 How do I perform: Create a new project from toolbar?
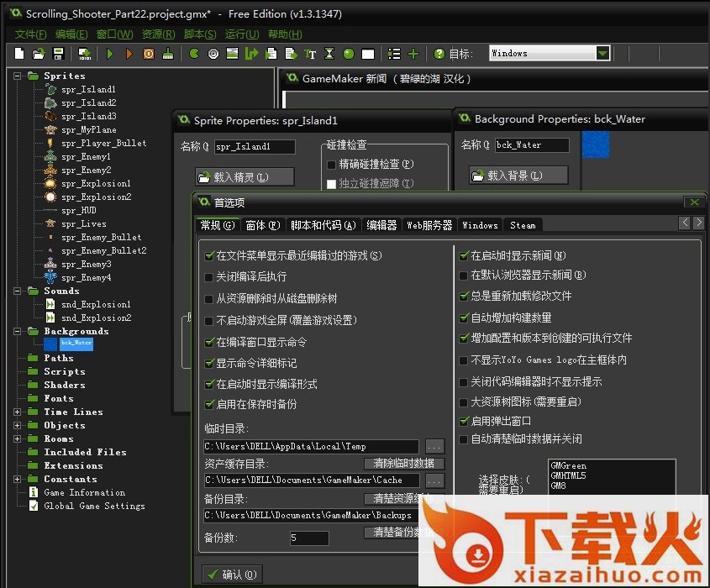pyautogui.click(x=19, y=54)
